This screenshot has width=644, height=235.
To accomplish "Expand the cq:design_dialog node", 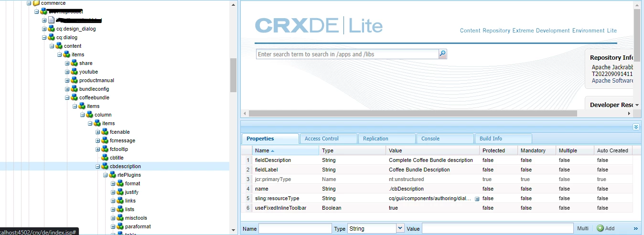I will (x=44, y=29).
